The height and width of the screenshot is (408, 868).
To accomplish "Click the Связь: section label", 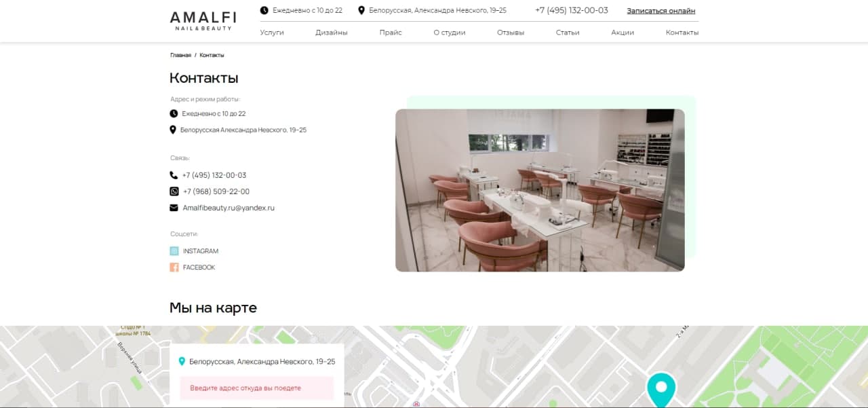I will click(x=180, y=158).
